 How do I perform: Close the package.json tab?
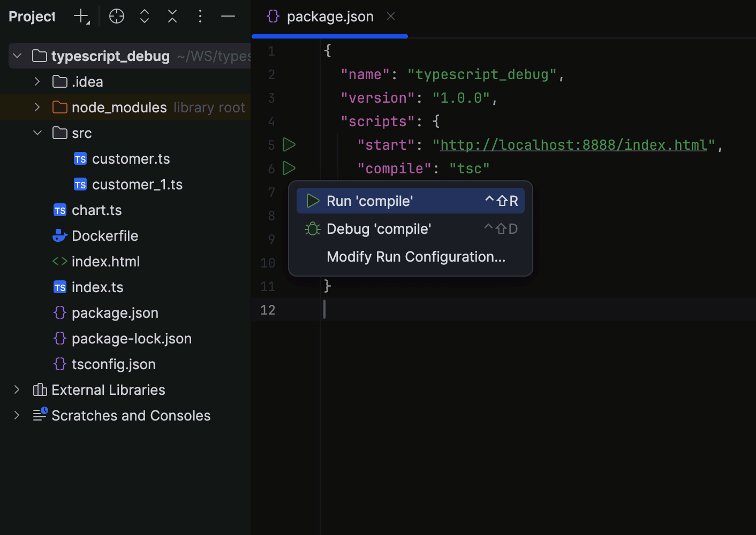pyautogui.click(x=391, y=17)
